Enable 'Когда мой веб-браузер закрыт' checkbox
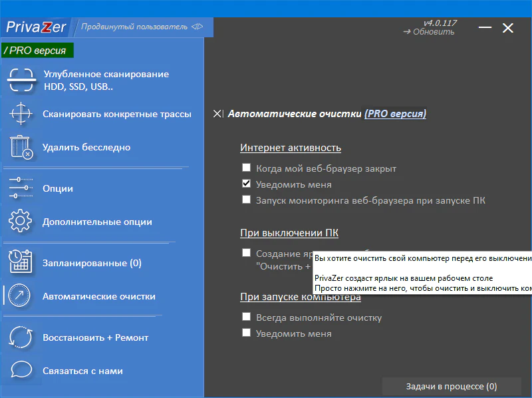The image size is (532, 398). pyautogui.click(x=246, y=168)
